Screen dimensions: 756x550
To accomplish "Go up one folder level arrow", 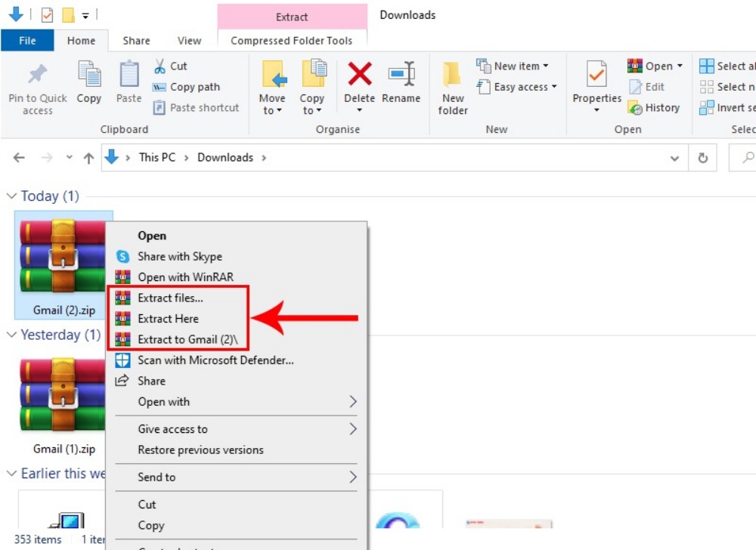I will click(88, 158).
